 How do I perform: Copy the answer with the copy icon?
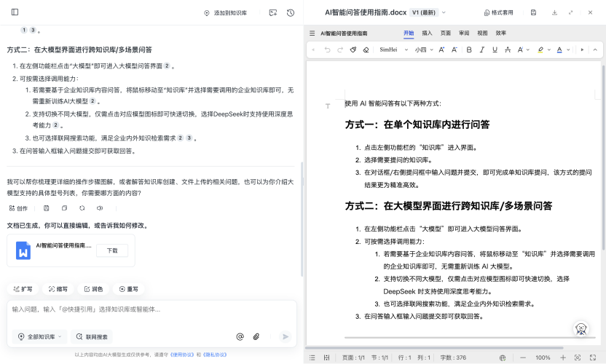64,208
